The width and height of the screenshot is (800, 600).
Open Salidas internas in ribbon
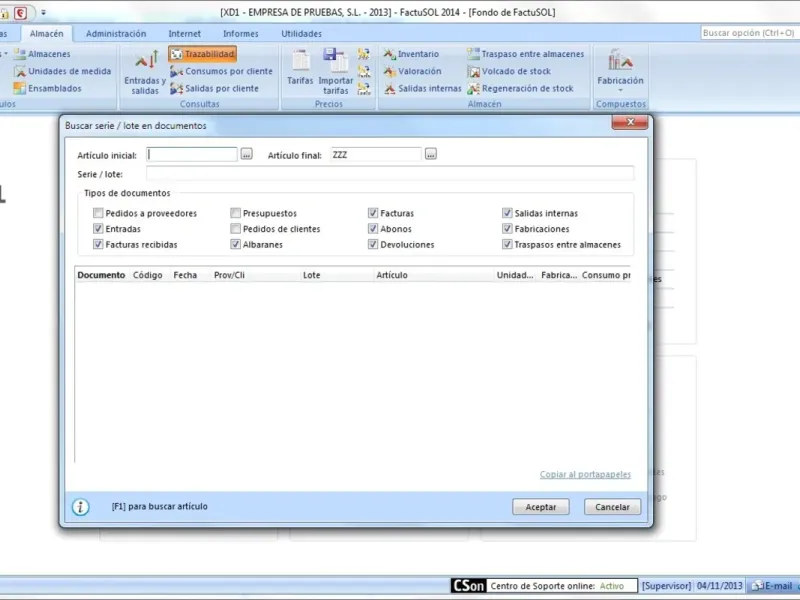tap(422, 88)
